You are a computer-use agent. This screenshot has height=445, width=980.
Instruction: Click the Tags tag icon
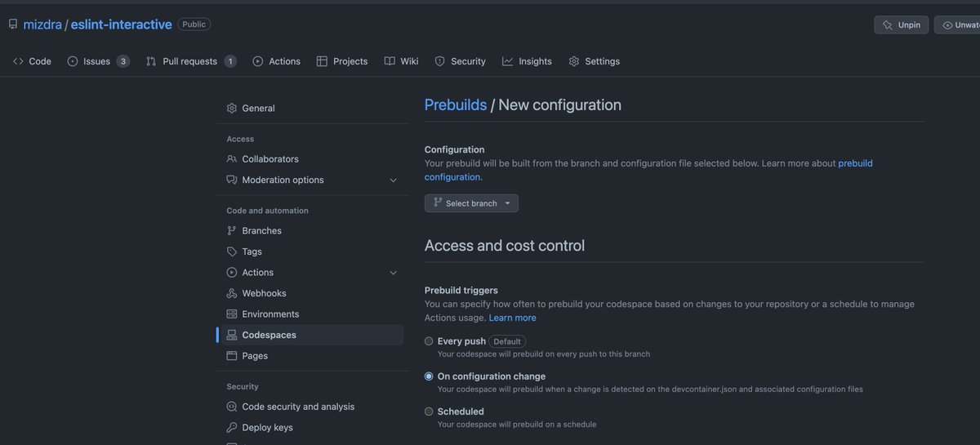tap(232, 251)
